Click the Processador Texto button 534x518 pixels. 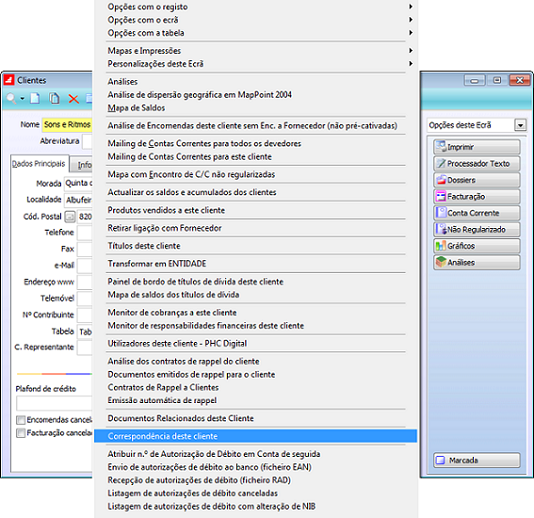[477, 163]
